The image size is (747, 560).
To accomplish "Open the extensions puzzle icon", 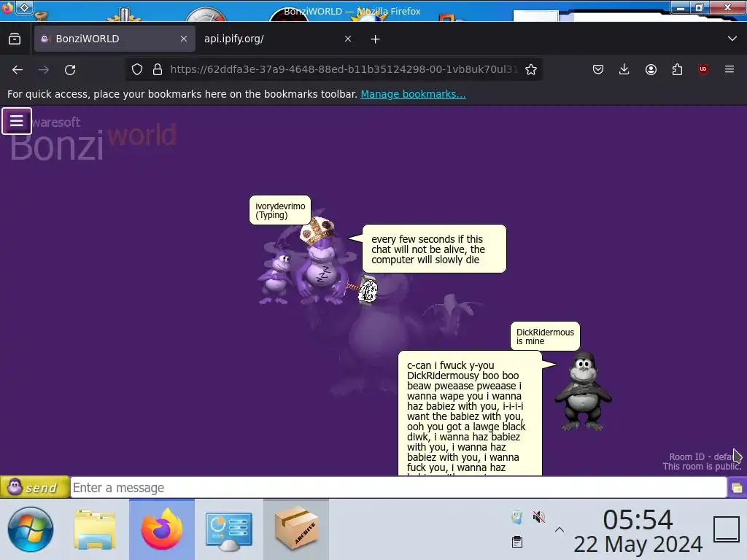I will [x=677, y=69].
